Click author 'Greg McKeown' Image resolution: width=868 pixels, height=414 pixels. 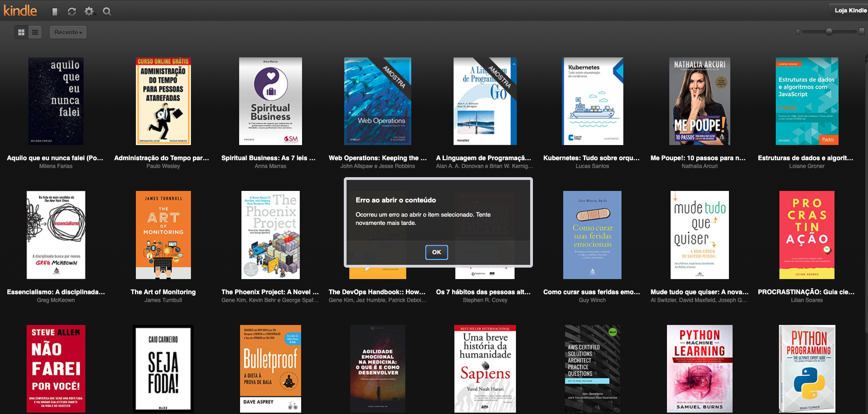pos(56,300)
